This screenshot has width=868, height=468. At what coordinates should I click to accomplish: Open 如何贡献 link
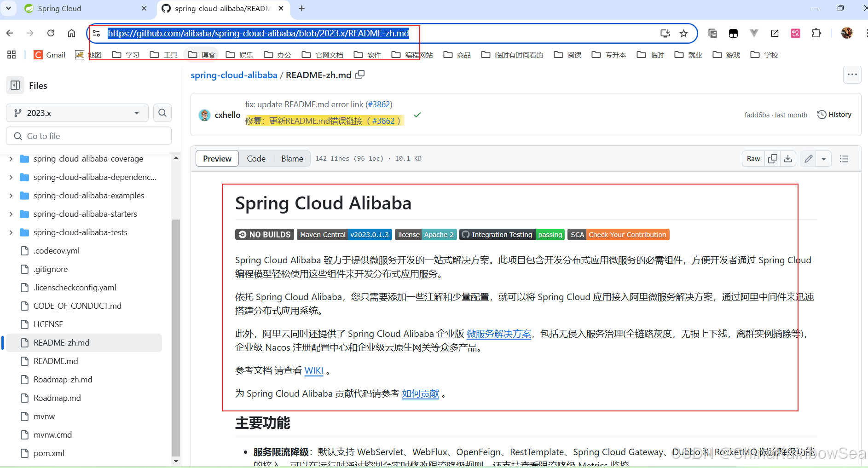pyautogui.click(x=421, y=393)
